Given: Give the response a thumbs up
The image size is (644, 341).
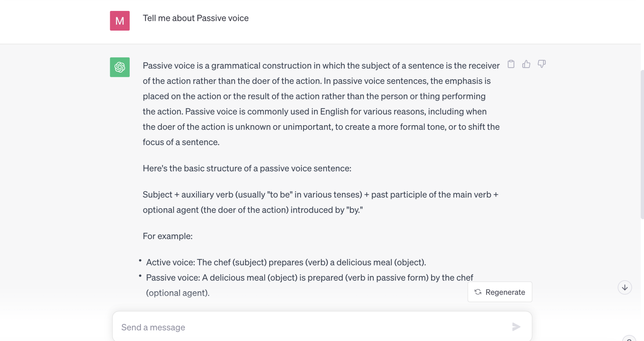Looking at the screenshot, I should (x=526, y=64).
